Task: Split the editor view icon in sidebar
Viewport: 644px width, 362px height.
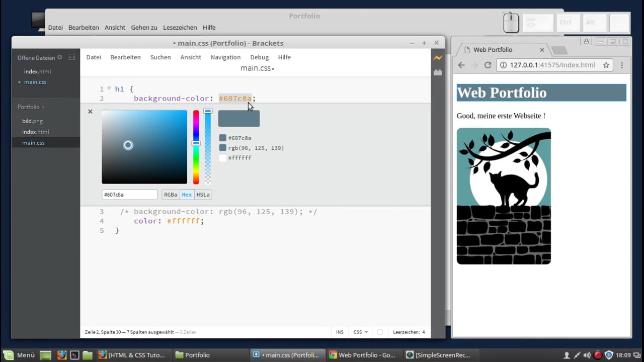Action: coord(72,57)
